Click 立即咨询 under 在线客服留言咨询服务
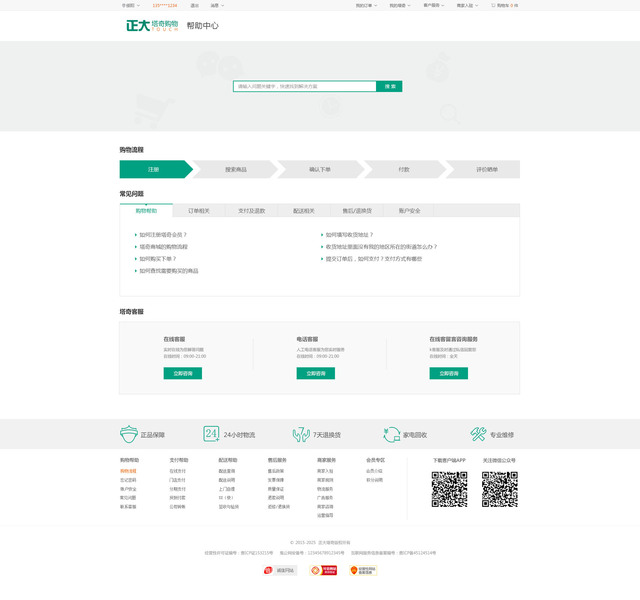Viewport: 640px width, 600px height. click(x=449, y=373)
